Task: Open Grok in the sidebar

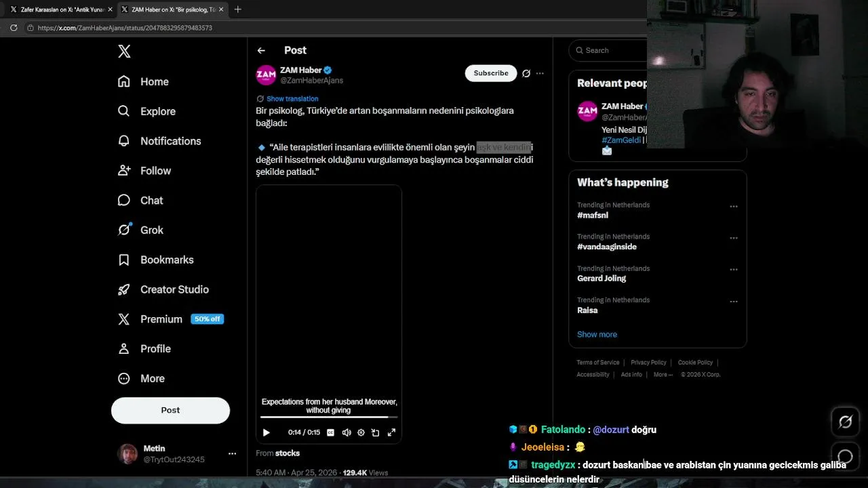Action: pos(140,230)
